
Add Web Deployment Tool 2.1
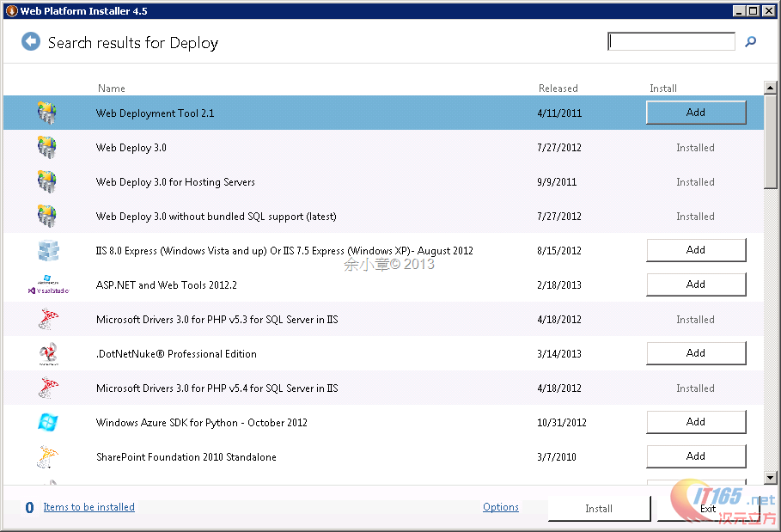696,113
